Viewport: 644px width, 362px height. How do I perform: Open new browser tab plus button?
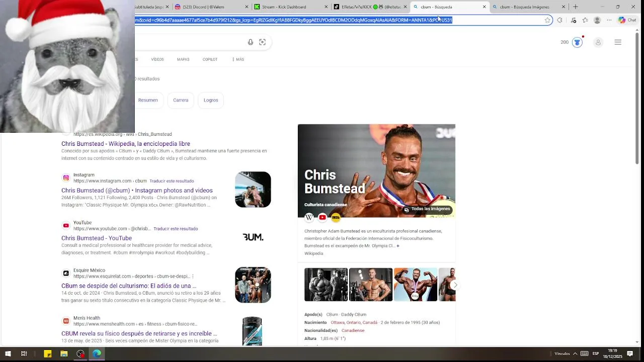(576, 7)
